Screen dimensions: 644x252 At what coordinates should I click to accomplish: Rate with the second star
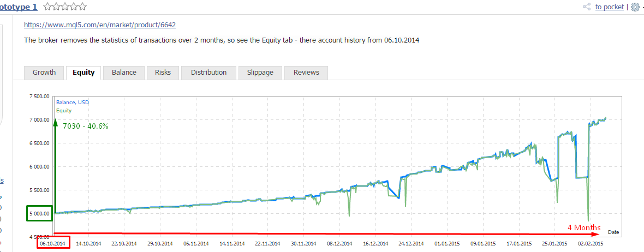pos(56,7)
